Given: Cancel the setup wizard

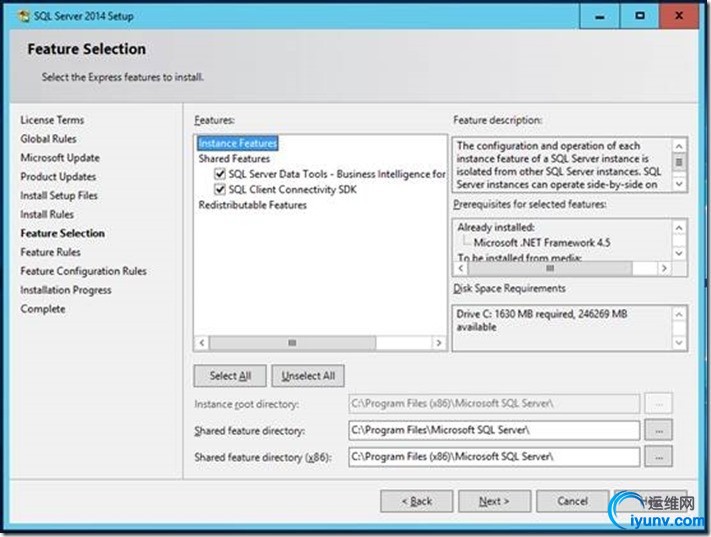Looking at the screenshot, I should tap(572, 501).
